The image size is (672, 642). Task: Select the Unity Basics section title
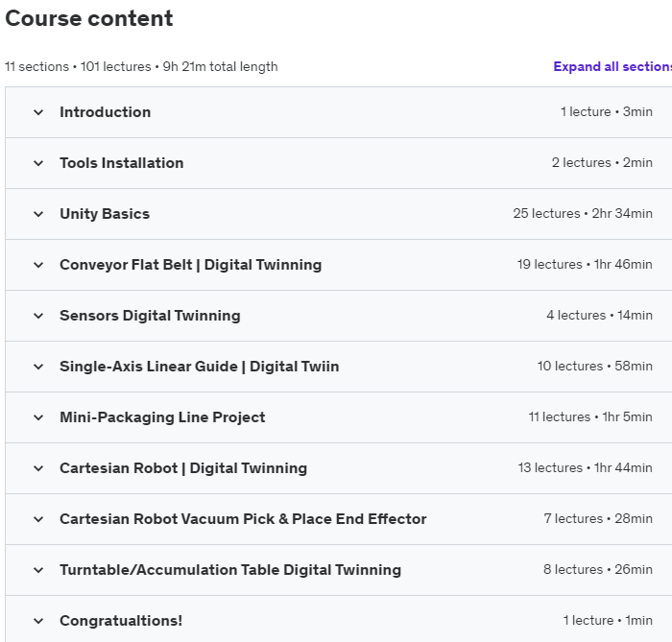105,214
